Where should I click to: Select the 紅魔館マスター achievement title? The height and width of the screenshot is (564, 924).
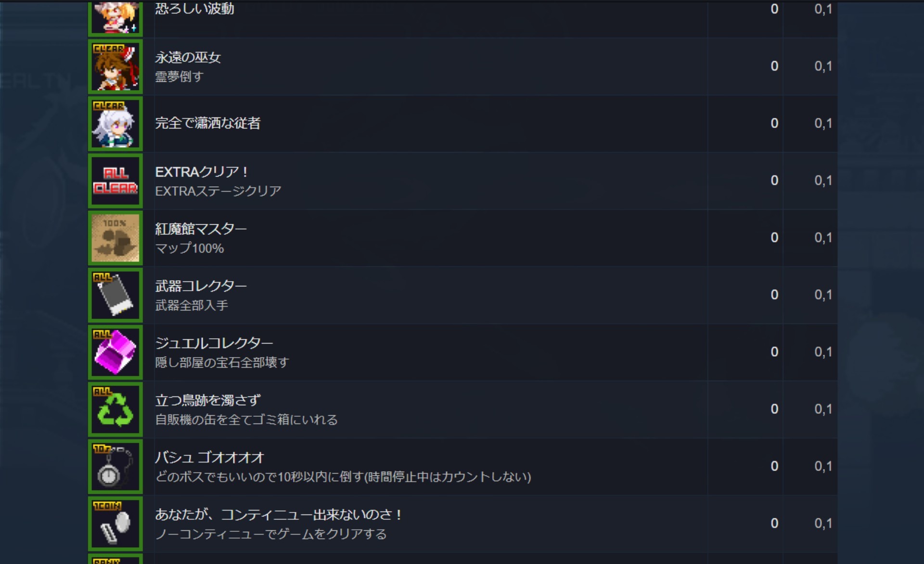click(201, 229)
